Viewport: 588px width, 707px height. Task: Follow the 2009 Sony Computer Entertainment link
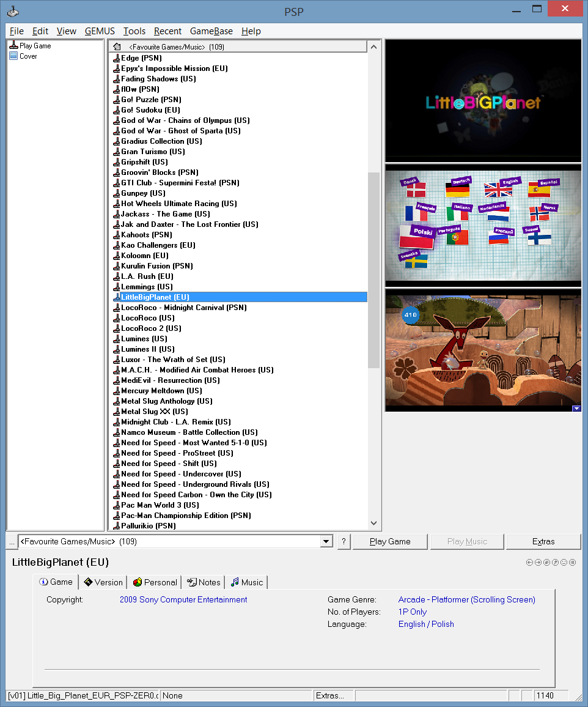[183, 600]
